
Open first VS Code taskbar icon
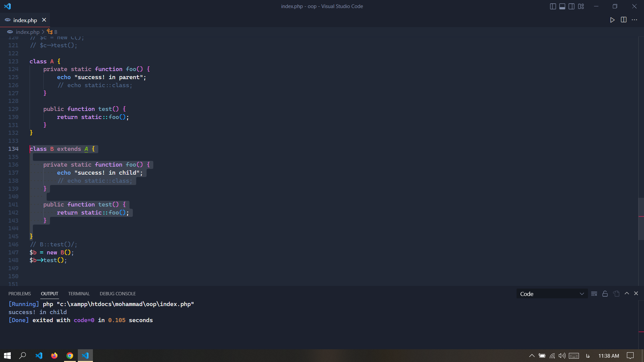[39, 356]
